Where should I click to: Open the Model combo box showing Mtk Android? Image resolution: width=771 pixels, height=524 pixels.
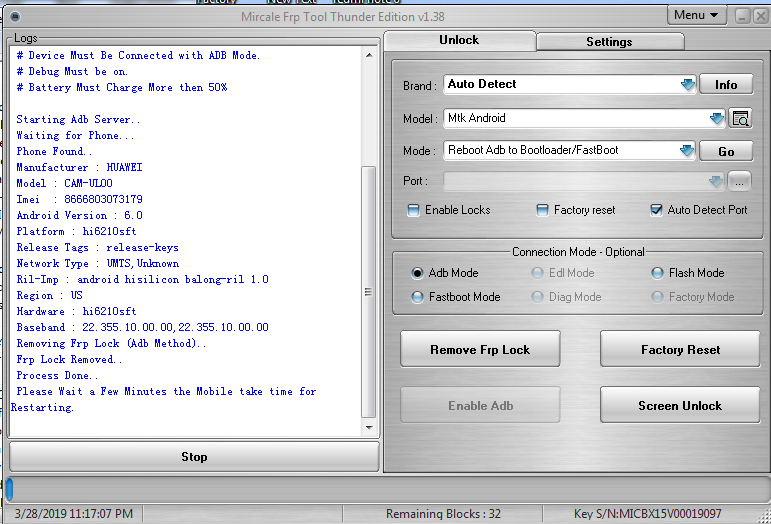tap(584, 118)
